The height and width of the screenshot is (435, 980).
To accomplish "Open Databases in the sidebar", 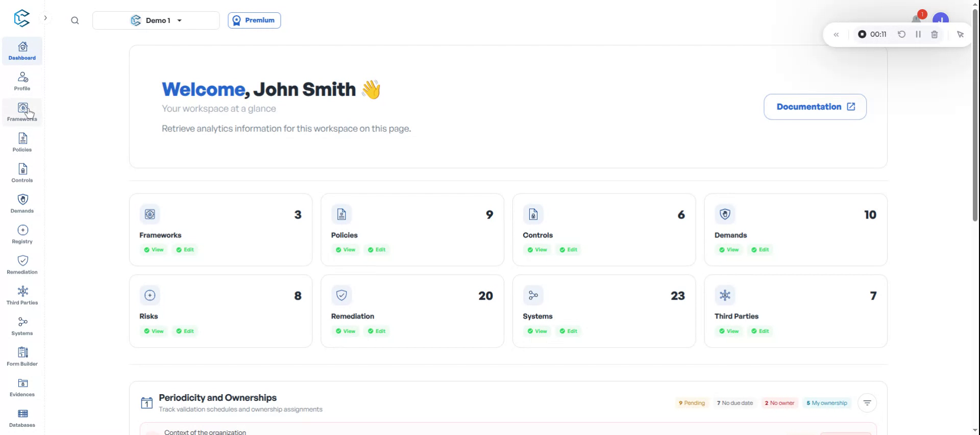I will click(22, 419).
